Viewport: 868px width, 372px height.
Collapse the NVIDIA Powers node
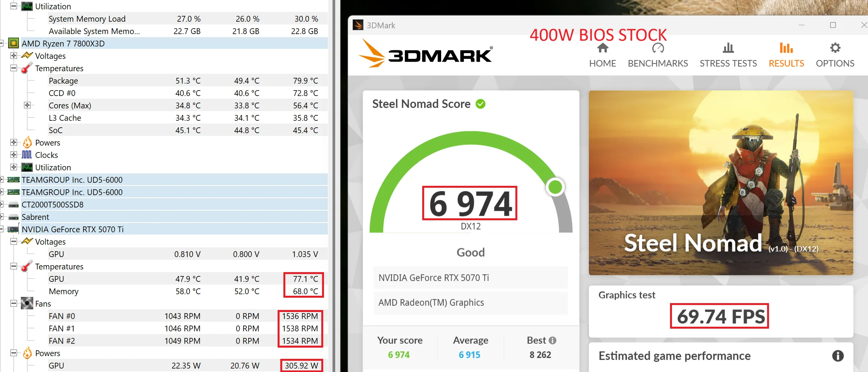14,353
